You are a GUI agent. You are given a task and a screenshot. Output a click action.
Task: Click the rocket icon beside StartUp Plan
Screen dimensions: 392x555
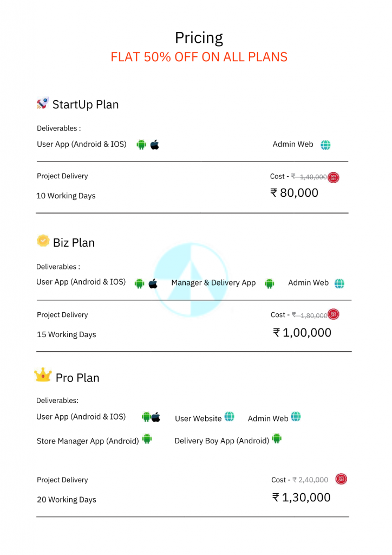click(43, 103)
